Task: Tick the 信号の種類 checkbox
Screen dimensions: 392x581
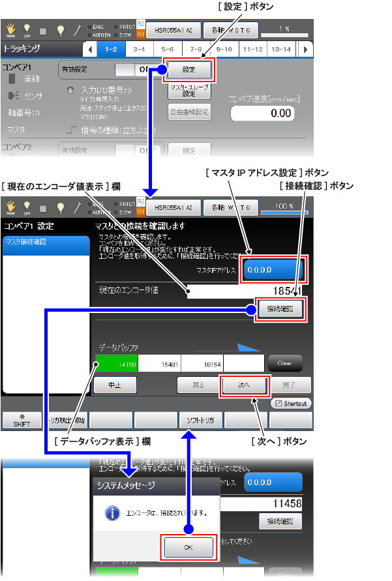Action: pyautogui.click(x=72, y=130)
